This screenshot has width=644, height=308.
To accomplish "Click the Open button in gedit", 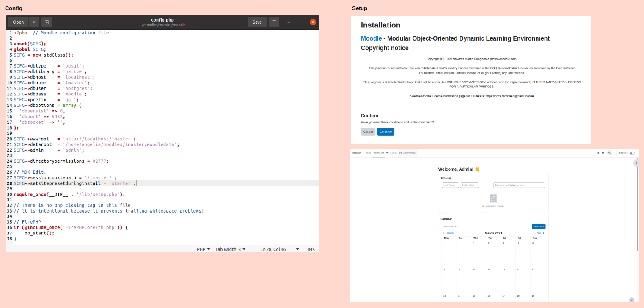I will [x=18, y=22].
